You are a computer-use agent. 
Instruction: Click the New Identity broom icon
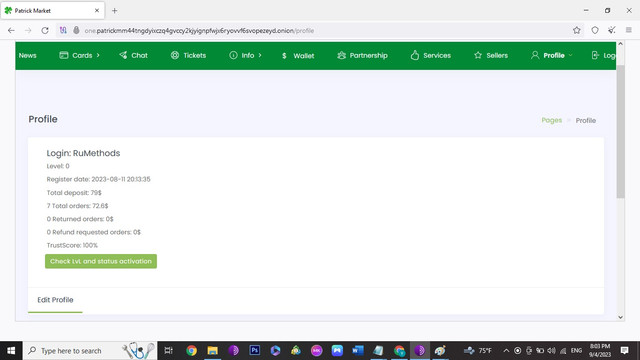coord(611,30)
